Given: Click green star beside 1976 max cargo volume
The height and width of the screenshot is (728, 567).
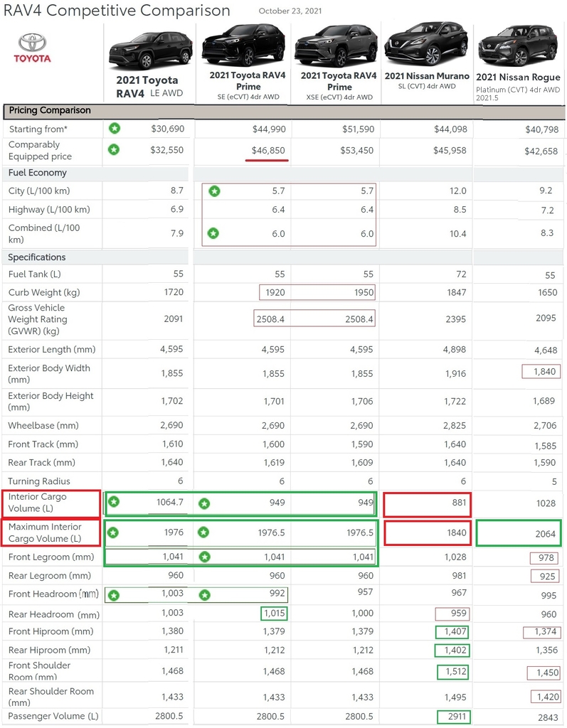Looking at the screenshot, I should (x=113, y=532).
